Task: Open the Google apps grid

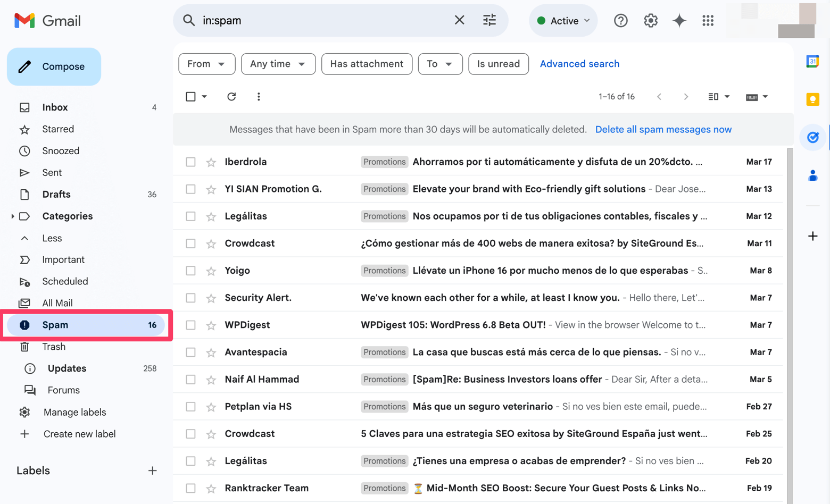Action: pos(708,21)
